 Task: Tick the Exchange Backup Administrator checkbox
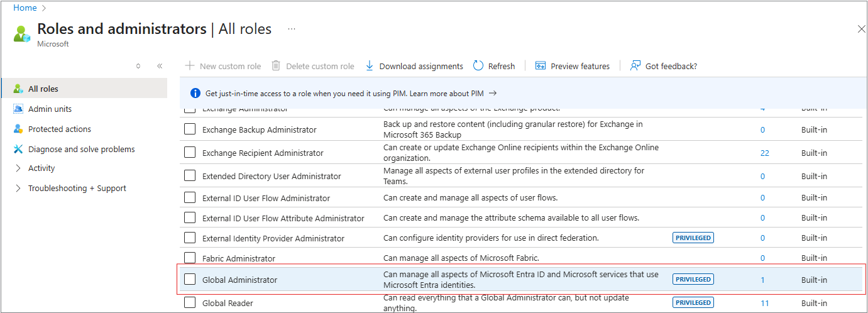(x=190, y=129)
